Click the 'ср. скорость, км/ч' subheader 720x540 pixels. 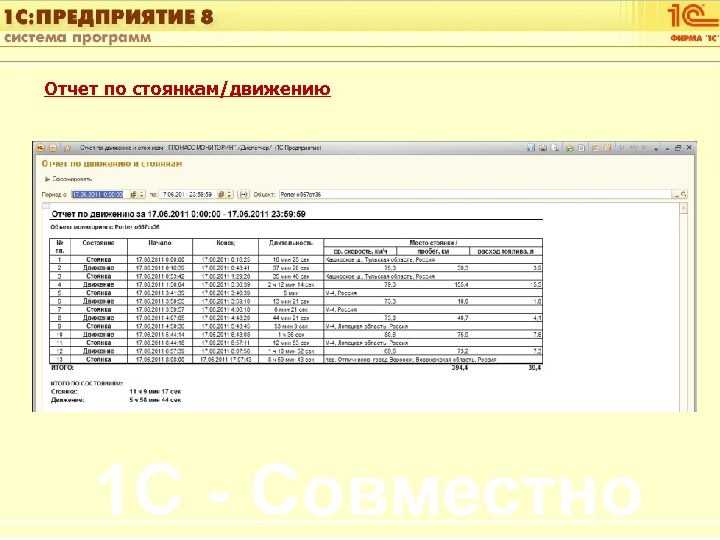click(360, 251)
